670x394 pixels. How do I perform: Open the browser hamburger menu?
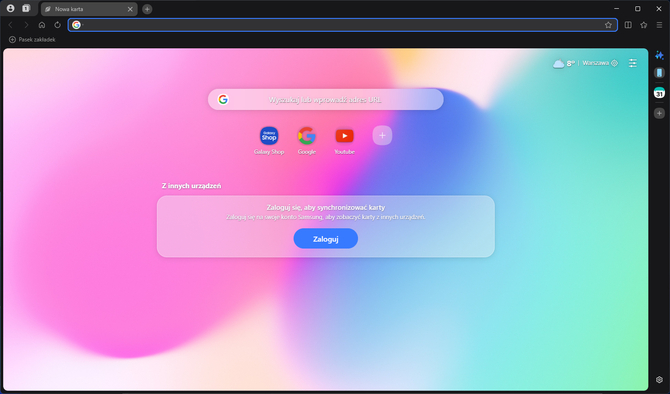coord(659,25)
